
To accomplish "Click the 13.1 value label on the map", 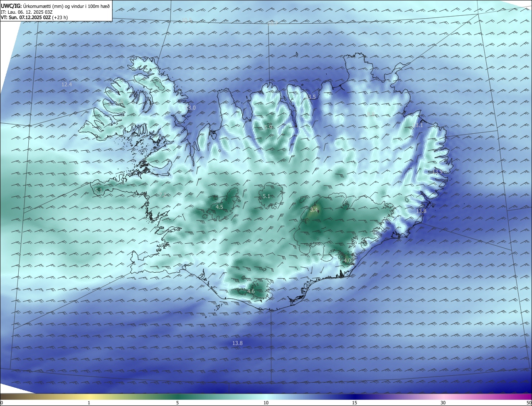I will click(x=418, y=125).
